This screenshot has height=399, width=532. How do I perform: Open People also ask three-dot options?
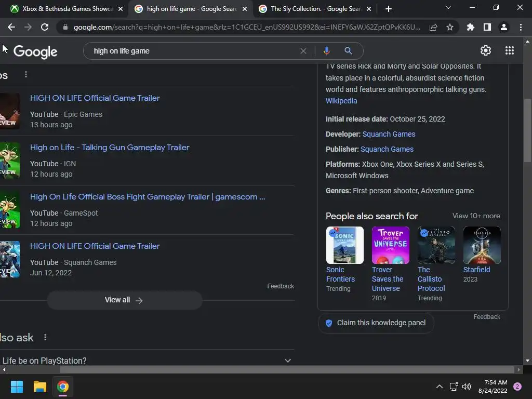[45, 337]
